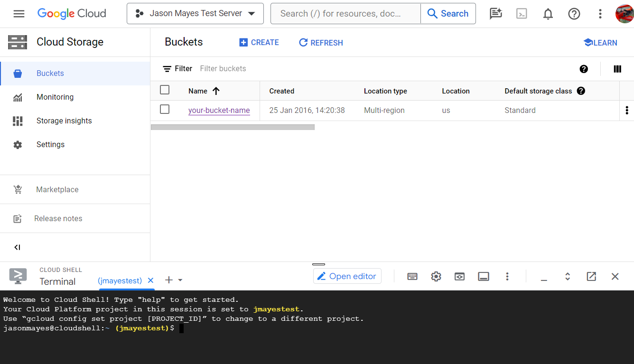Viewport: 634px width, 364px height.
Task: Launch Web Preview in the Cloud Shell toolbar
Action: click(x=459, y=276)
